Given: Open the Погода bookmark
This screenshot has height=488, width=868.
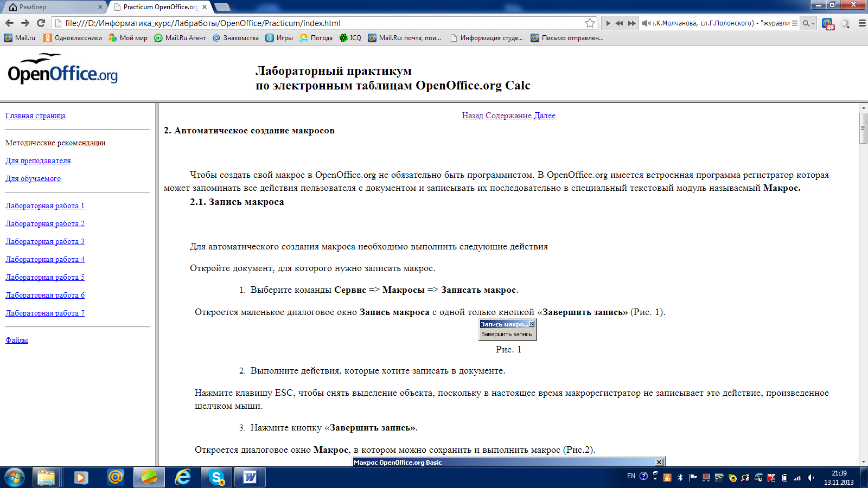Looking at the screenshot, I should click(x=316, y=38).
